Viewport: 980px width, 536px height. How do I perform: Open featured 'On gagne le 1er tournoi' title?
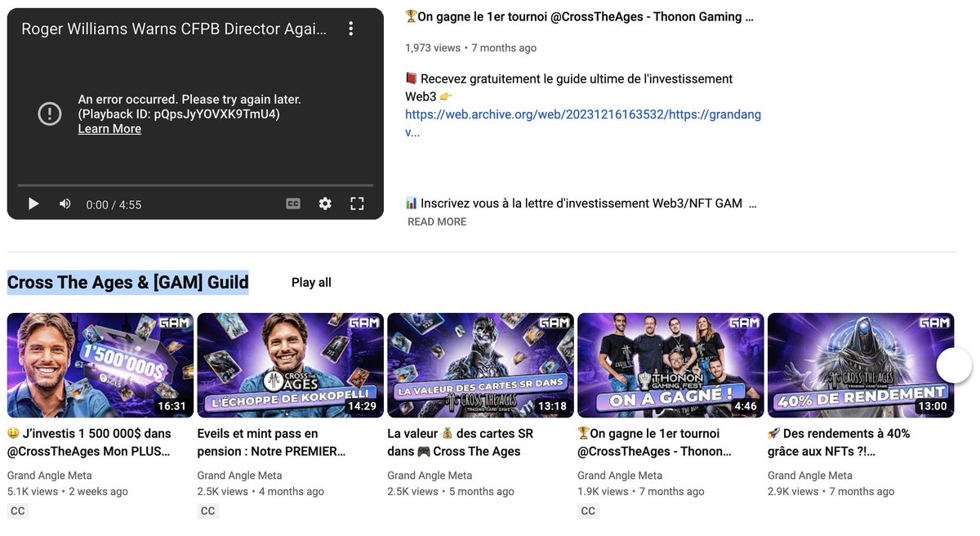click(x=579, y=16)
